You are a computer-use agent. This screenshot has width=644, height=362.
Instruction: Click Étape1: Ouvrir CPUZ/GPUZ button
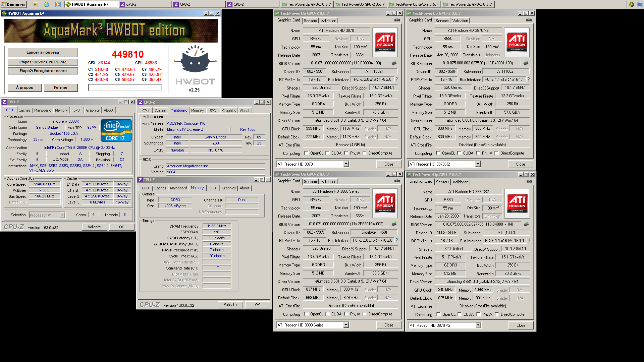click(43, 62)
